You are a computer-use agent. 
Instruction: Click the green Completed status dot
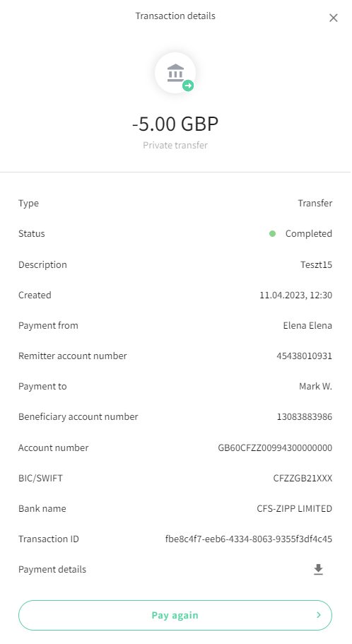(x=272, y=234)
